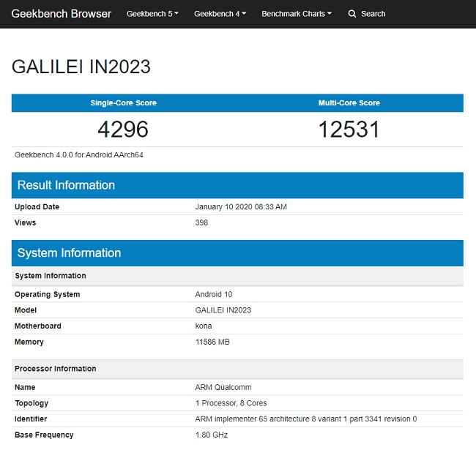Click the Processor Information subheader
This screenshot has height=450, width=476.
(237, 369)
